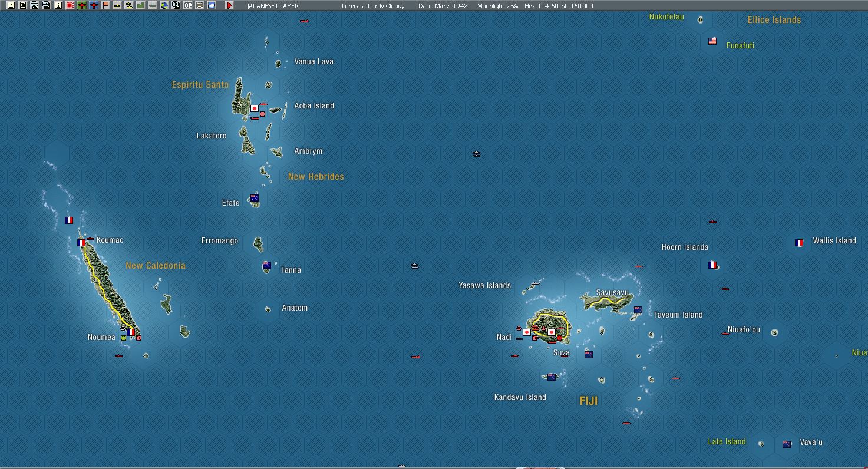The width and height of the screenshot is (868, 469).
Task: Click the "Ambrym" map label
Action: (x=308, y=151)
